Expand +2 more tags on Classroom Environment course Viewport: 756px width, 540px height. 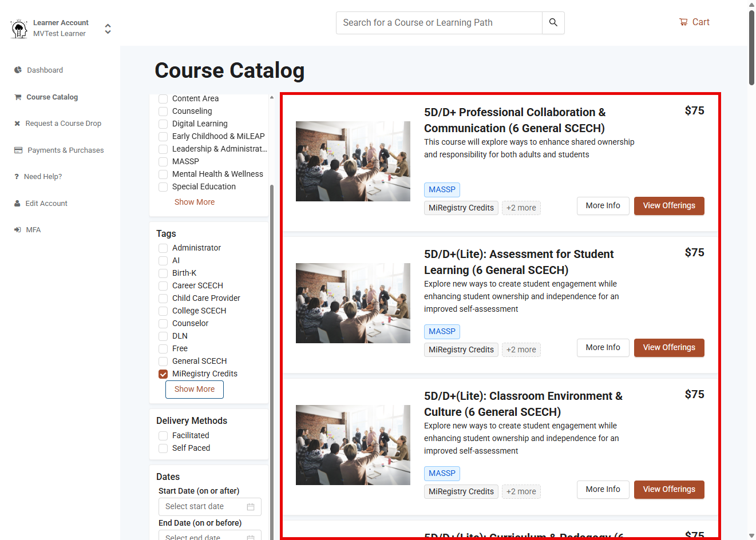click(x=521, y=492)
